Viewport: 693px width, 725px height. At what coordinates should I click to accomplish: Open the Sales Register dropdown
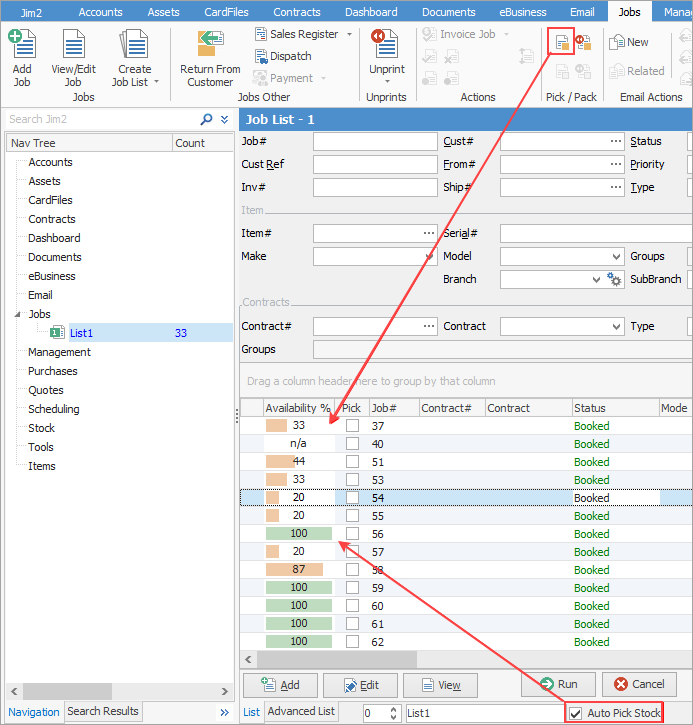[x=349, y=34]
